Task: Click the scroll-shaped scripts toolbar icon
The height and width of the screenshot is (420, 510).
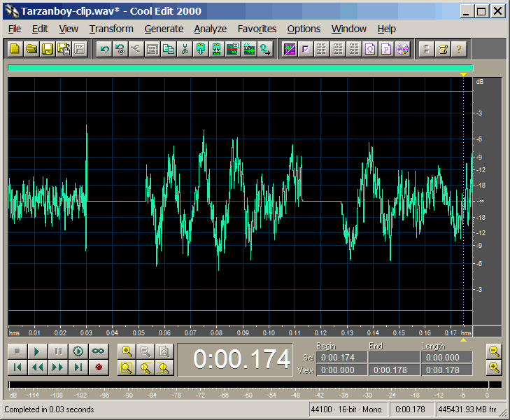Action: [x=443, y=49]
